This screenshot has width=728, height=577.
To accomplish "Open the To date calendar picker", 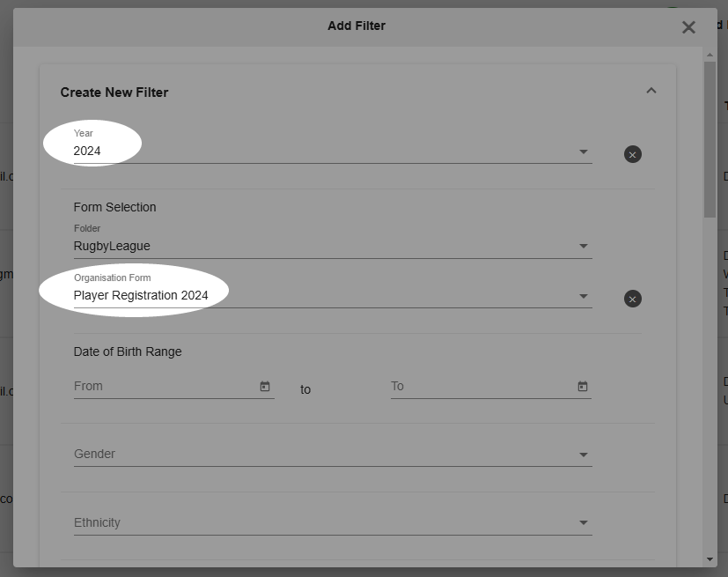I will [x=582, y=386].
